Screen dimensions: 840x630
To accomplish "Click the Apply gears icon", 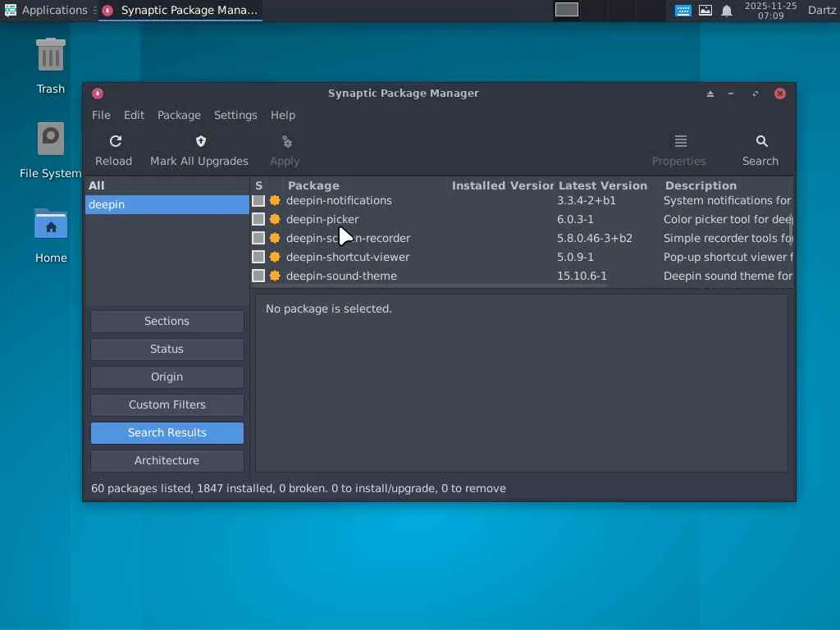I will (x=286, y=141).
